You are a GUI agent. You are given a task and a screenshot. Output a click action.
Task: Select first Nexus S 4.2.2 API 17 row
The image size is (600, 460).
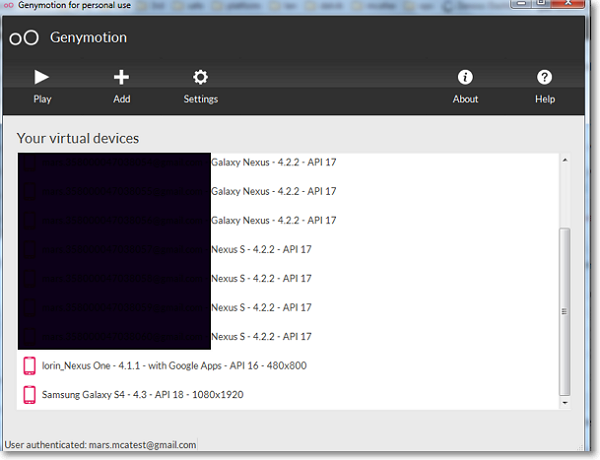(x=289, y=250)
